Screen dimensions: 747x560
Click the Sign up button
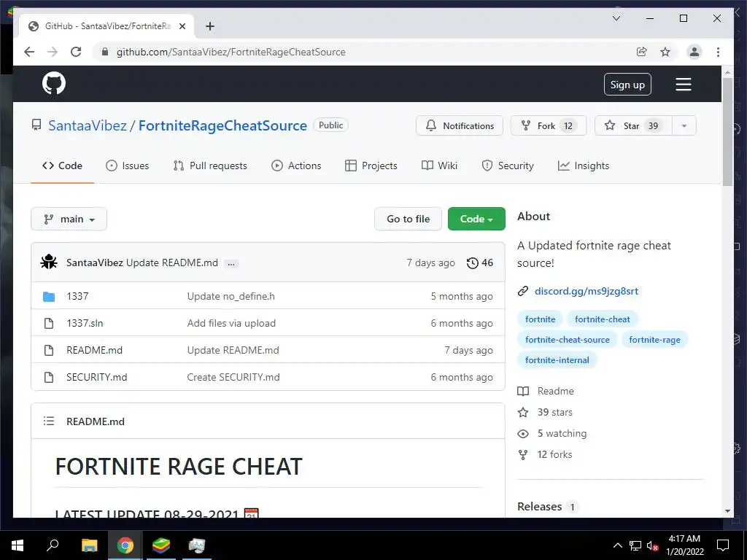[x=627, y=85]
